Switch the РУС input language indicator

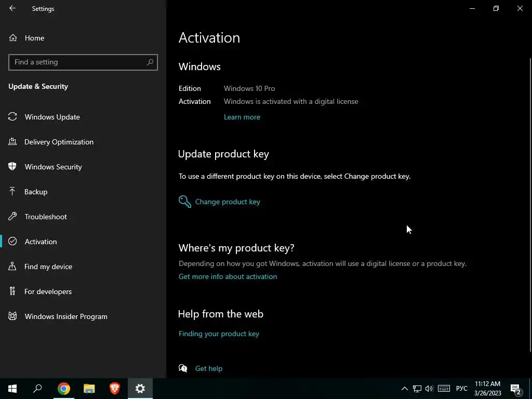pyautogui.click(x=462, y=389)
